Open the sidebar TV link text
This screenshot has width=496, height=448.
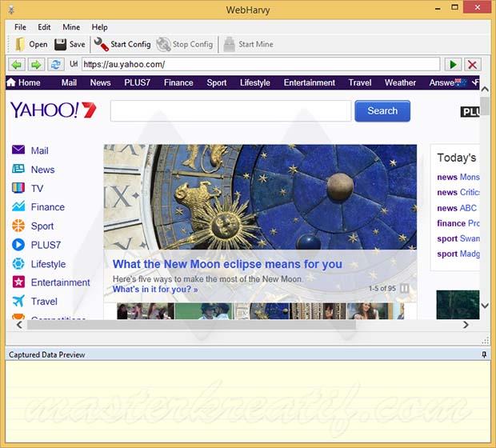point(37,189)
